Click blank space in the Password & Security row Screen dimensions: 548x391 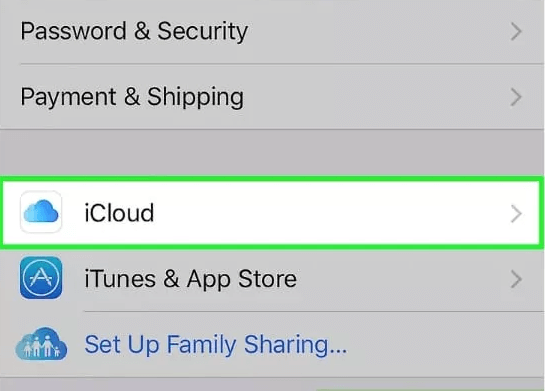[377, 31]
